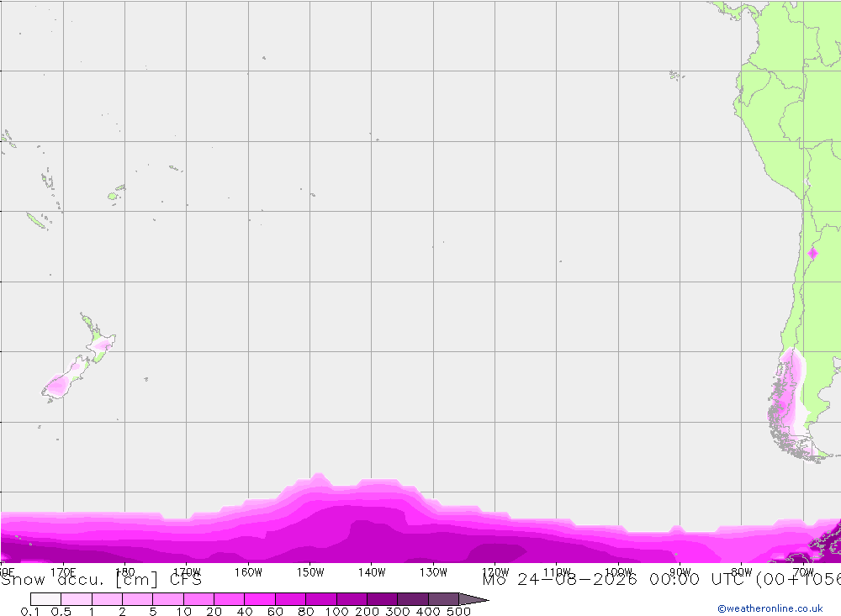Click the 'Mo 24-08-2026 00:00 UTC' date label
The height and width of the screenshot is (616, 841).
(x=616, y=580)
